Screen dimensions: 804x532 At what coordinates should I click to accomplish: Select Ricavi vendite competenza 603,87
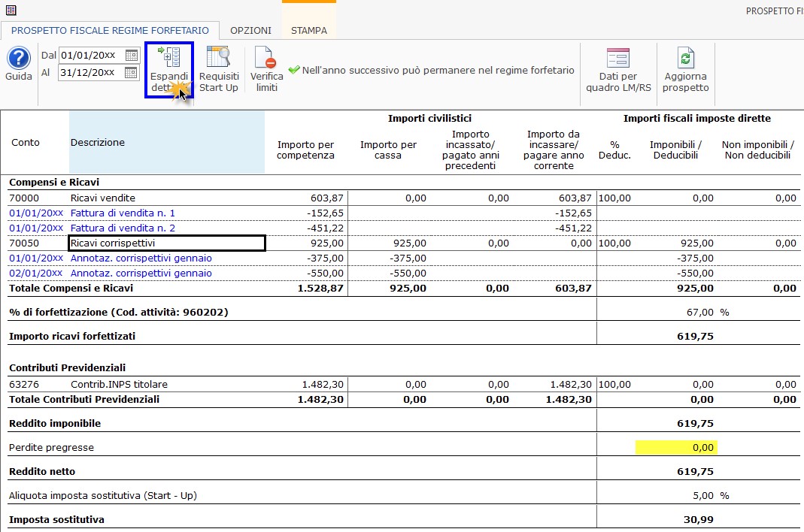pyautogui.click(x=326, y=198)
